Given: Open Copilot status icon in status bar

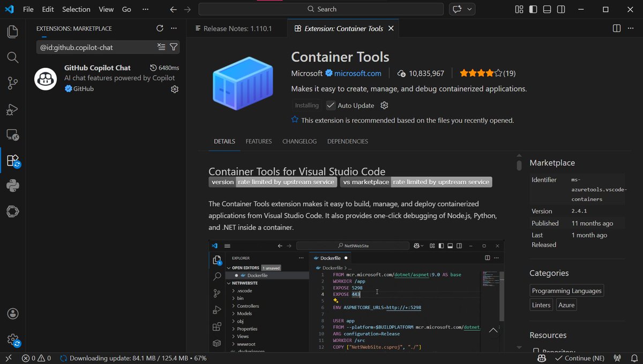Looking at the screenshot, I should click(542, 358).
